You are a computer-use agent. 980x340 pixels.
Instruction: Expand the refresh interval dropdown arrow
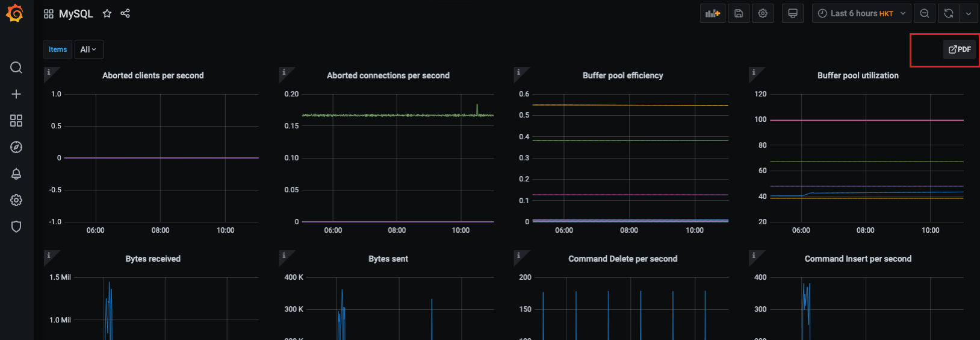coord(968,13)
